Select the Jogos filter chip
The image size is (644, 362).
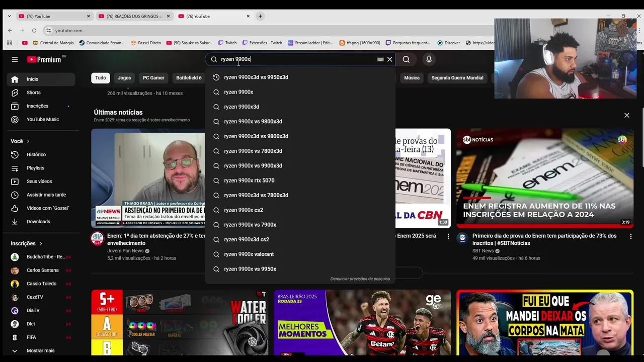click(x=124, y=78)
